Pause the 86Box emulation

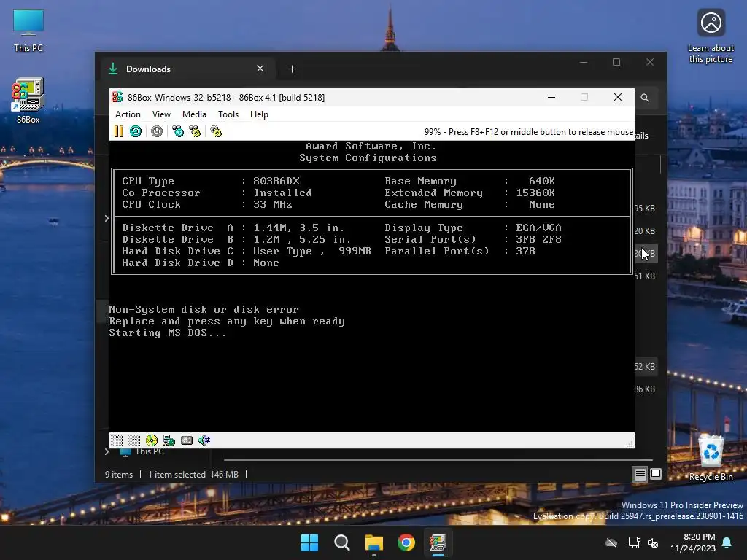(119, 131)
